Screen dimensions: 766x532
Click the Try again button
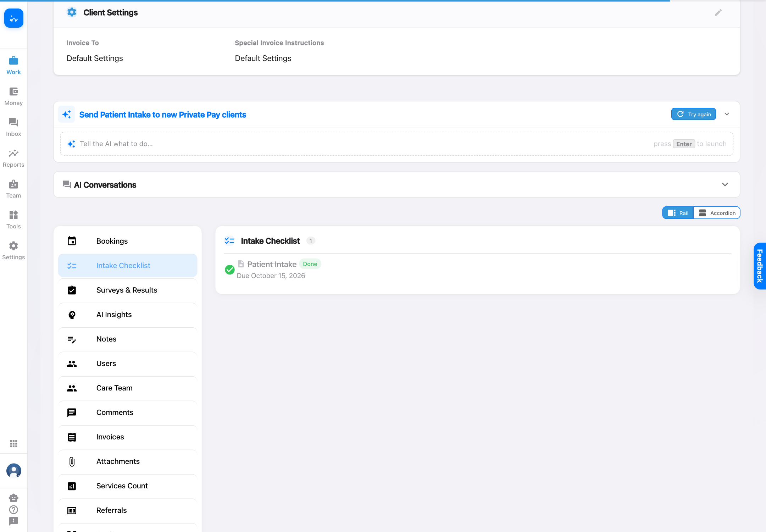tap(694, 114)
